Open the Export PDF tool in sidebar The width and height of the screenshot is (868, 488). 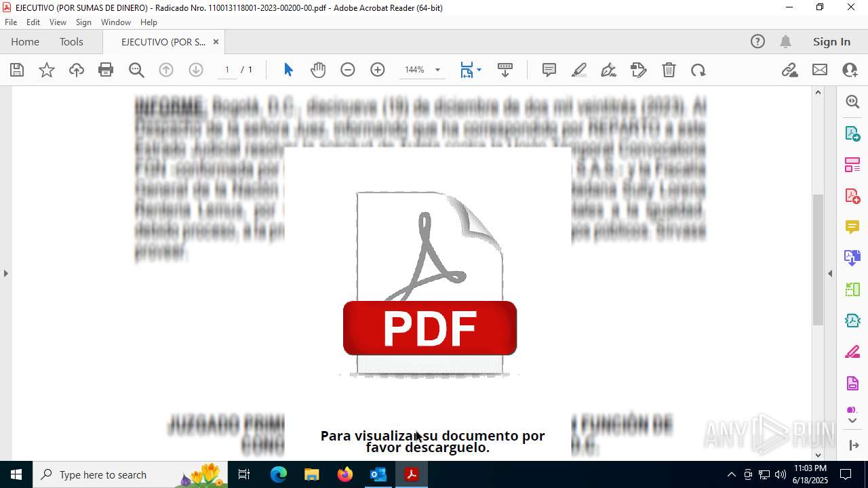pyautogui.click(x=852, y=133)
